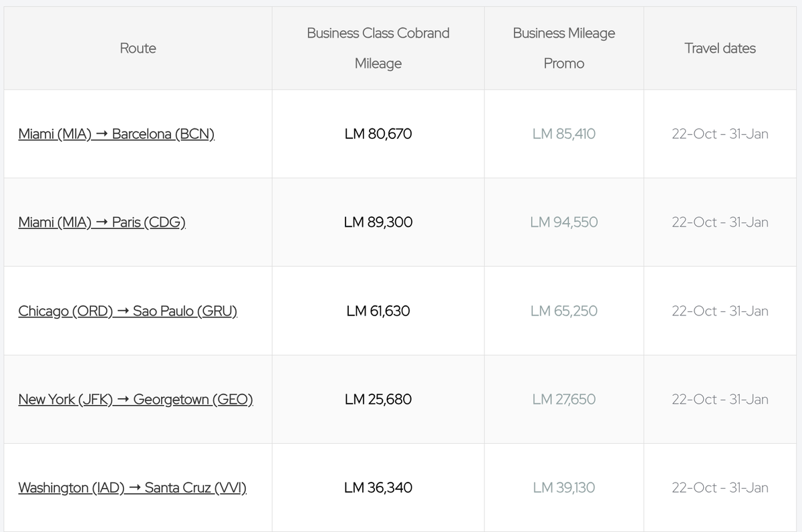Click the LM 61,630 mileage value
The image size is (802, 532).
tap(378, 311)
